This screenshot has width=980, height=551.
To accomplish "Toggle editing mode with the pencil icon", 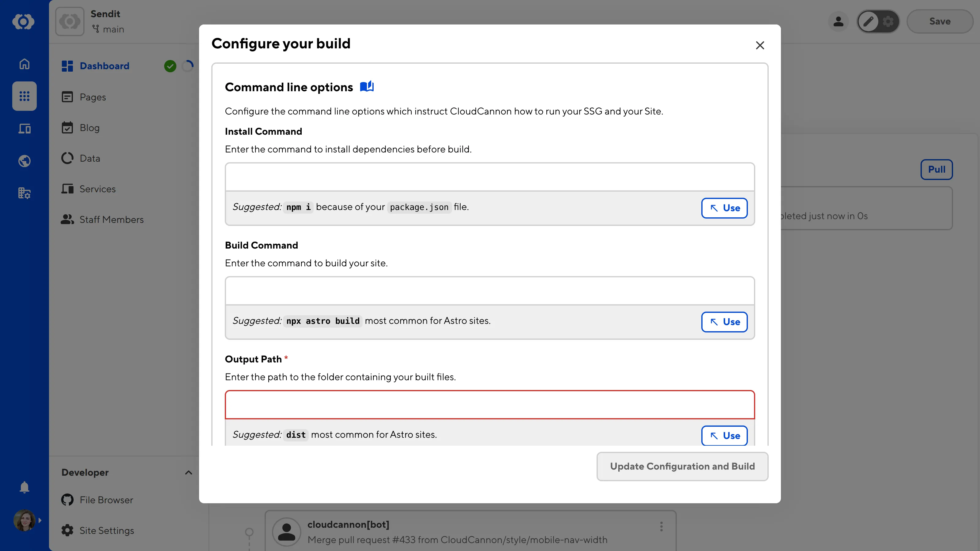I will [x=868, y=21].
